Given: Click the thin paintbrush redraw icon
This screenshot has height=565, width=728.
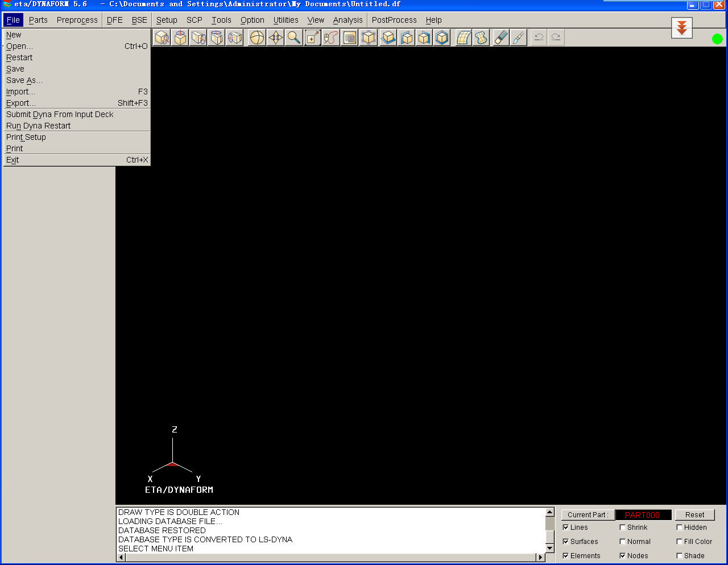Looking at the screenshot, I should pyautogui.click(x=519, y=38).
